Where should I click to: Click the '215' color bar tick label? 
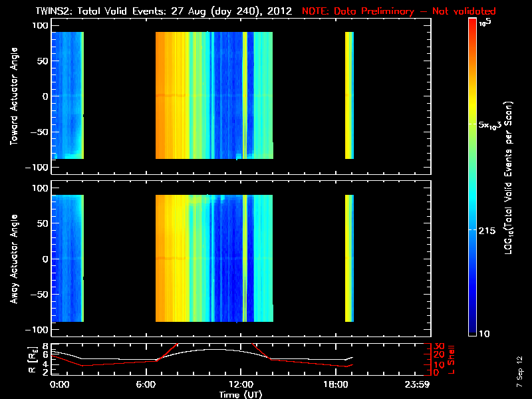pyautogui.click(x=487, y=231)
